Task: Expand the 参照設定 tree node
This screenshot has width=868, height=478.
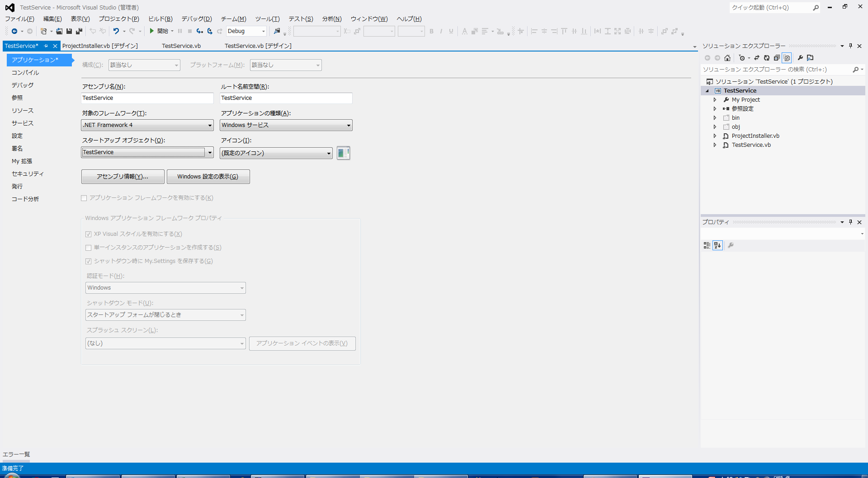Action: pos(715,109)
